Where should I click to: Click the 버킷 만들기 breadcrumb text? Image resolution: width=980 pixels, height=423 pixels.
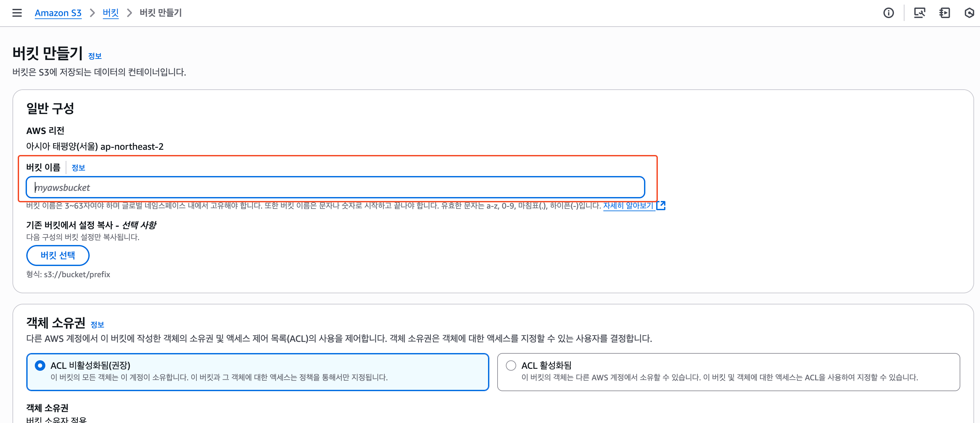(161, 13)
